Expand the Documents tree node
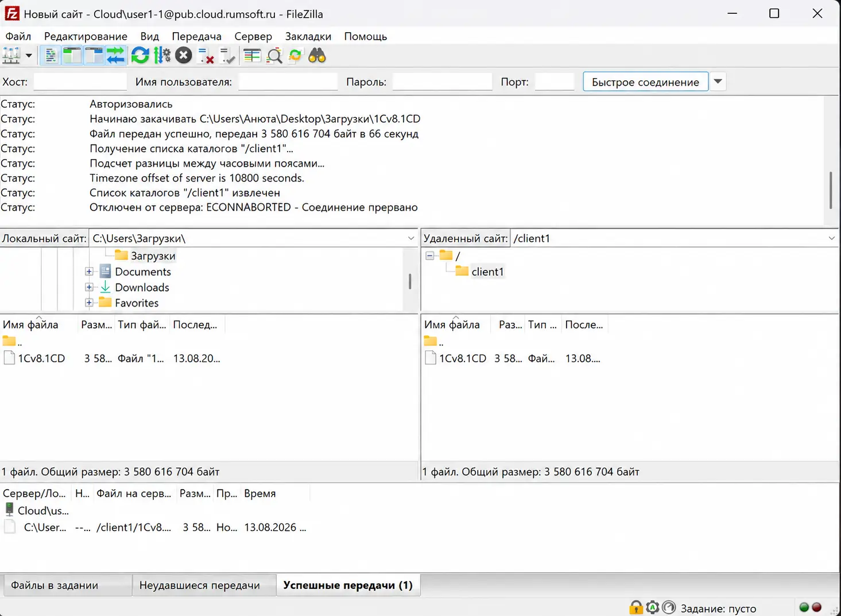Image resolution: width=841 pixels, height=616 pixels. pyautogui.click(x=89, y=272)
